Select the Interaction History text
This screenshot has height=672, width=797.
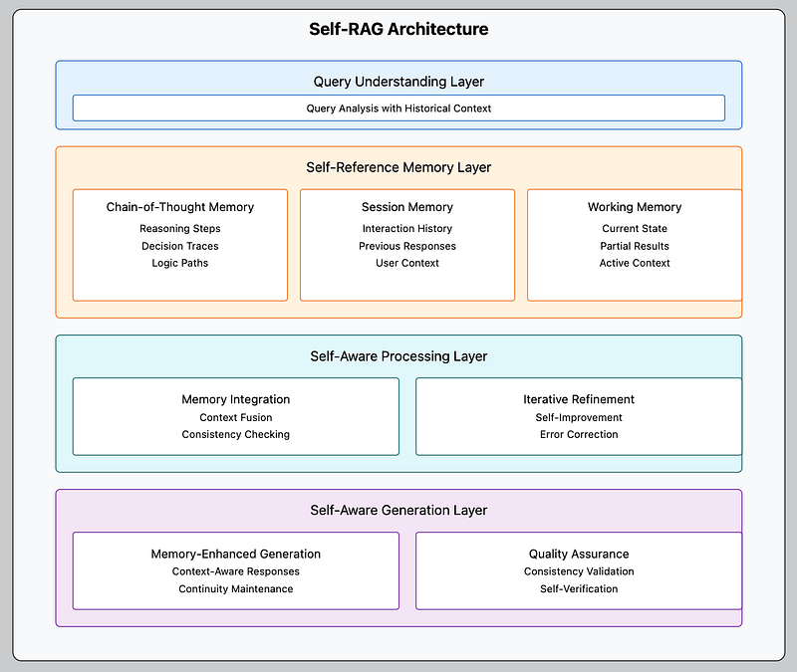[x=407, y=229]
